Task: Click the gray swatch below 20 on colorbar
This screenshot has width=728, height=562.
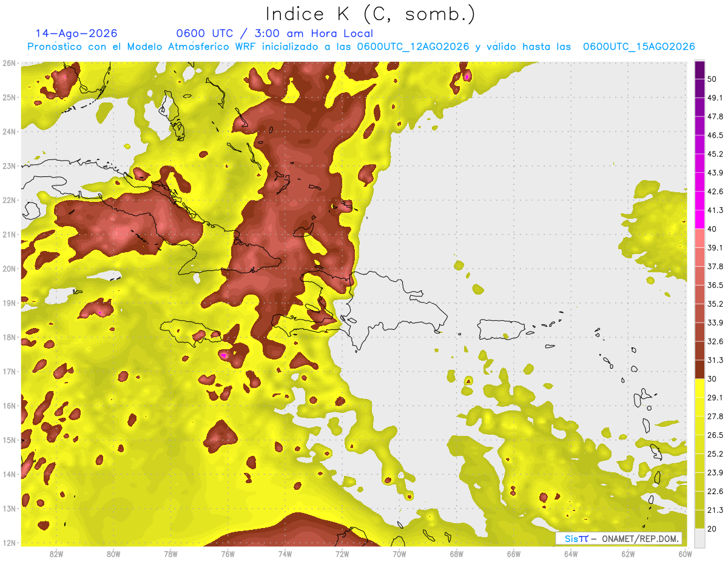Action: [699, 537]
